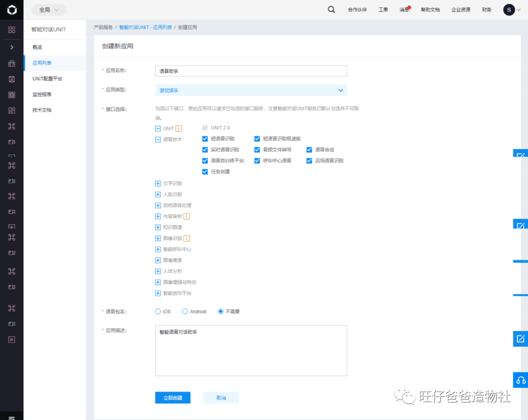Expand the 图像增强与特效 group
The image size is (528, 420).
click(157, 282)
